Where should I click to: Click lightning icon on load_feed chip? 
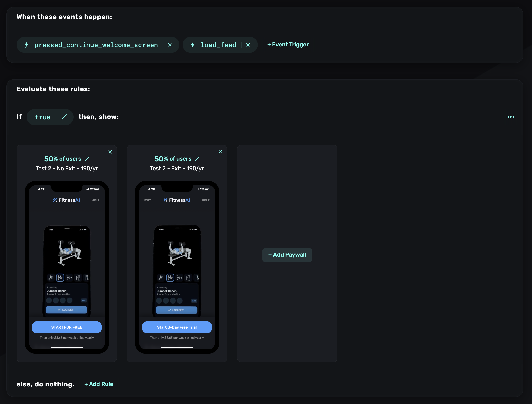[x=192, y=45]
